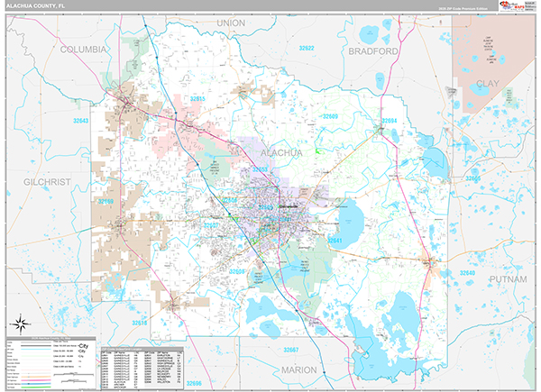Click the ZIP code 32622 label
This screenshot has height=392, width=541.
[307, 48]
